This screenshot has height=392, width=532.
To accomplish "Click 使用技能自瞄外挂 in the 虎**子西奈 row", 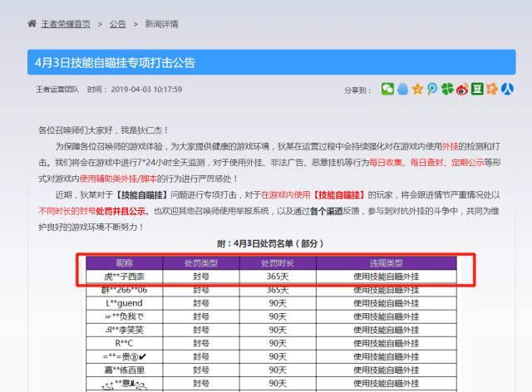I will click(387, 277).
